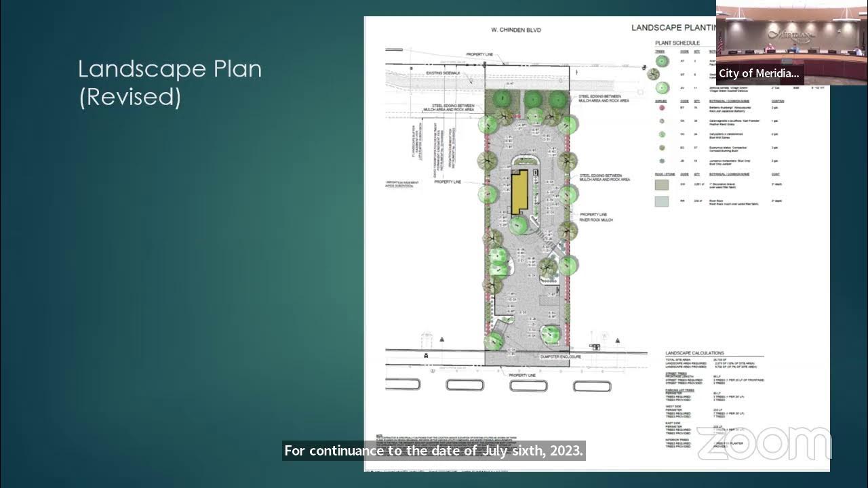Click the Decorative Gravel tan legend swatch

click(x=662, y=185)
